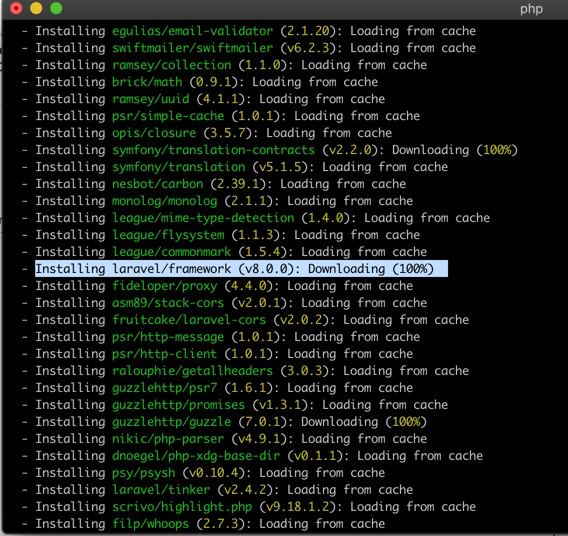This screenshot has width=568, height=536.
Task: Click the green maximize window button
Action: point(56,8)
